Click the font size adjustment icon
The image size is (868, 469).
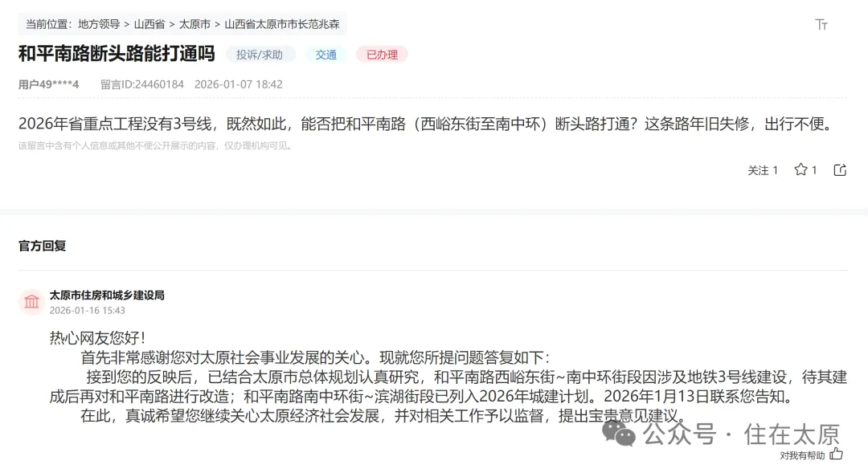click(x=821, y=24)
